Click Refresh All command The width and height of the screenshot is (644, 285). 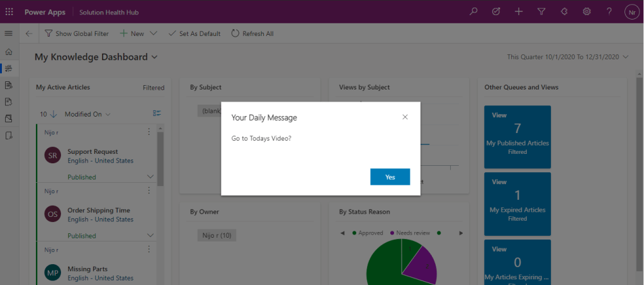pyautogui.click(x=252, y=33)
